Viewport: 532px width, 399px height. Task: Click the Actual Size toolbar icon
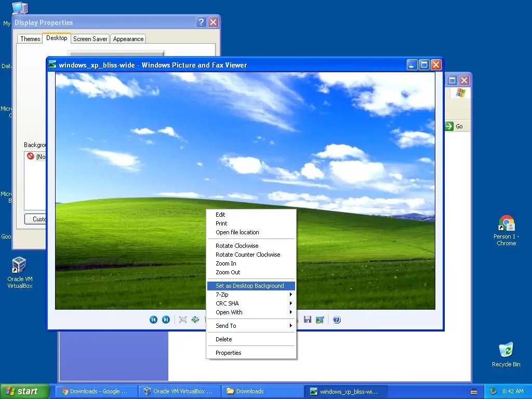point(195,320)
